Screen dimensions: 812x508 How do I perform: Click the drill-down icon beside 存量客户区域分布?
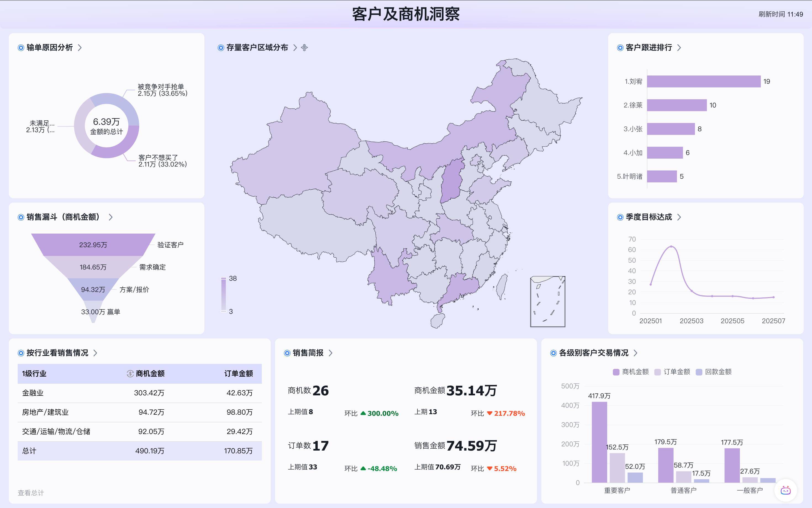(x=304, y=48)
